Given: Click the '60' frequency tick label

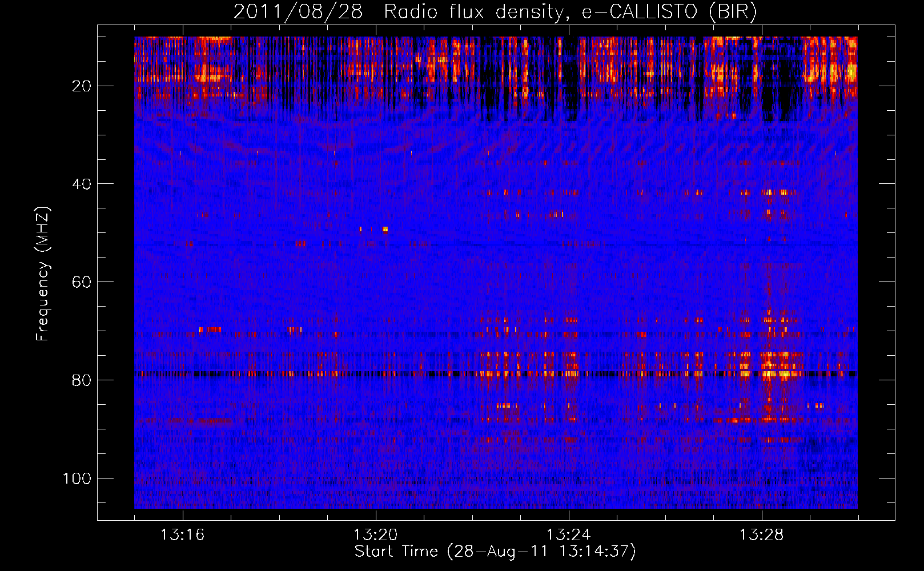Looking at the screenshot, I should pos(82,282).
